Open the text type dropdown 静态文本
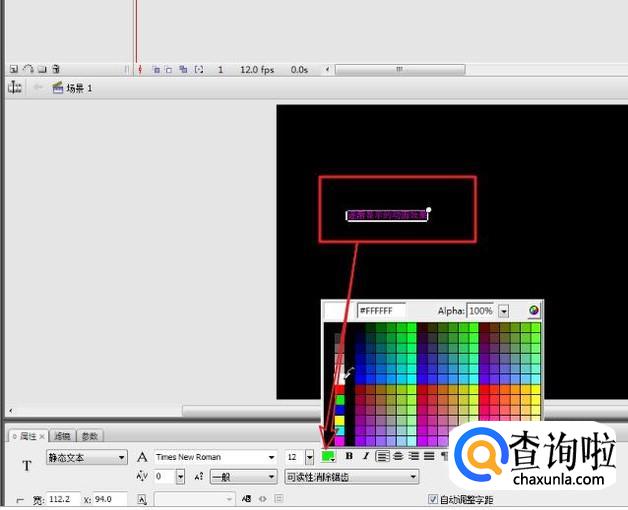The width and height of the screenshot is (628, 510). coord(86,457)
